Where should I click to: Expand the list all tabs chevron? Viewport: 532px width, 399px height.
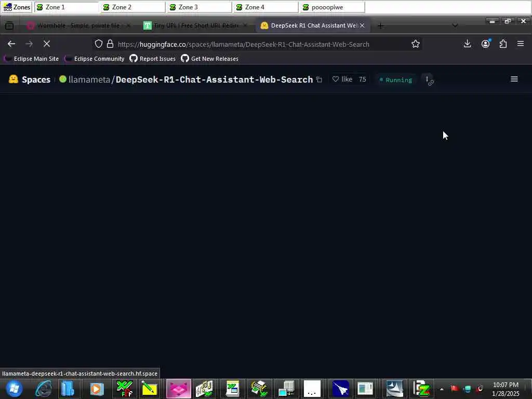(455, 25)
